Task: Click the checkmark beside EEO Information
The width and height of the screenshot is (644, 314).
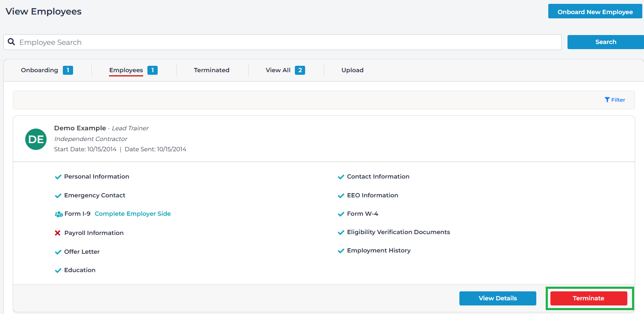Action: pyautogui.click(x=341, y=196)
